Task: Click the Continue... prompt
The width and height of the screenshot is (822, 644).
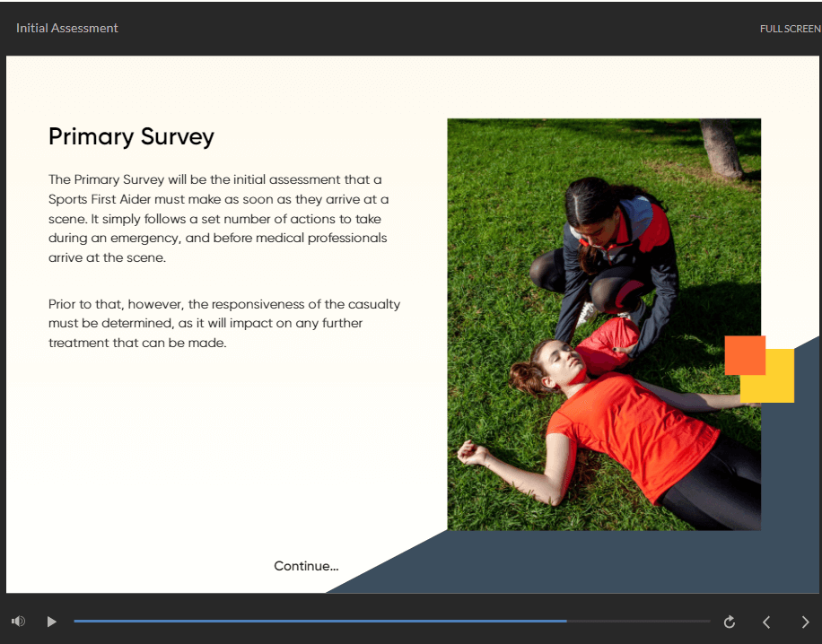Action: click(x=306, y=566)
